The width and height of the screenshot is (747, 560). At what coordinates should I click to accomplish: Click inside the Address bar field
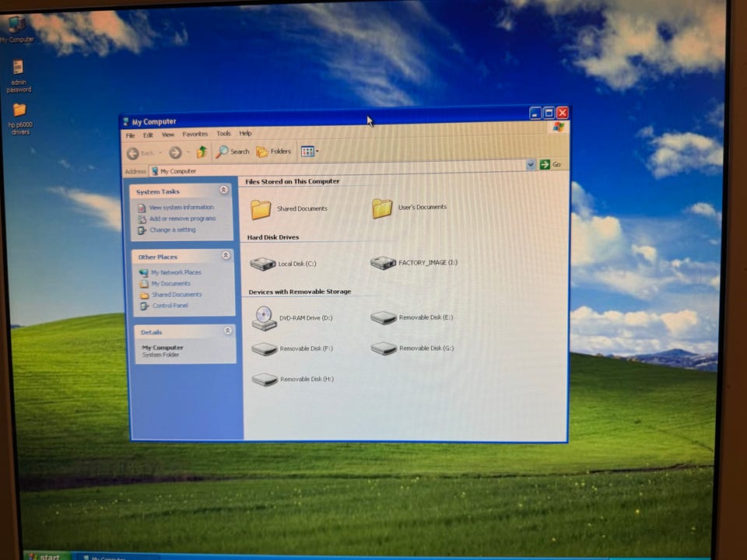[x=338, y=168]
